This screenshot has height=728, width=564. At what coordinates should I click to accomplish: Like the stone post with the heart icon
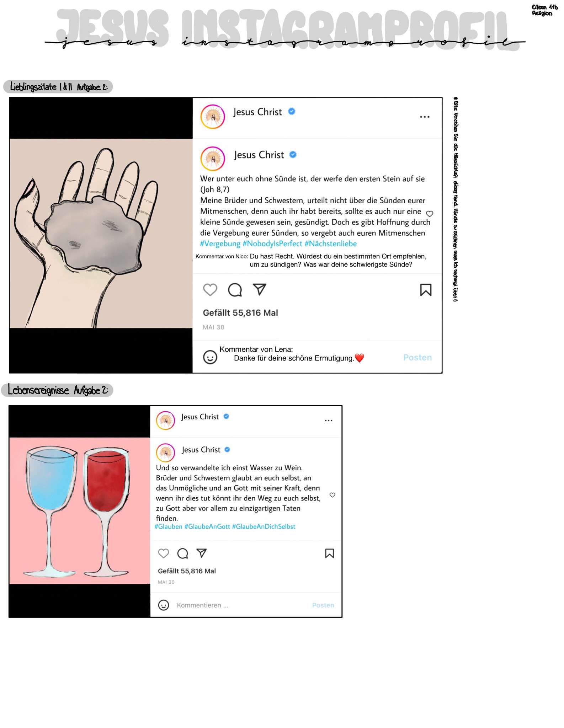(210, 290)
